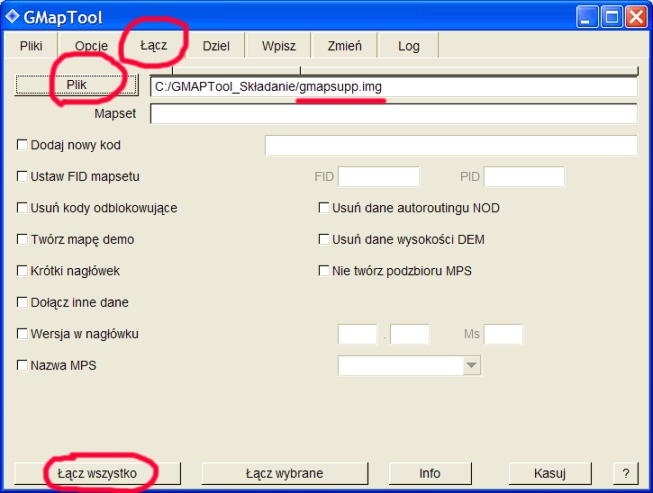
Task: Click the output file path field
Action: pos(393,87)
